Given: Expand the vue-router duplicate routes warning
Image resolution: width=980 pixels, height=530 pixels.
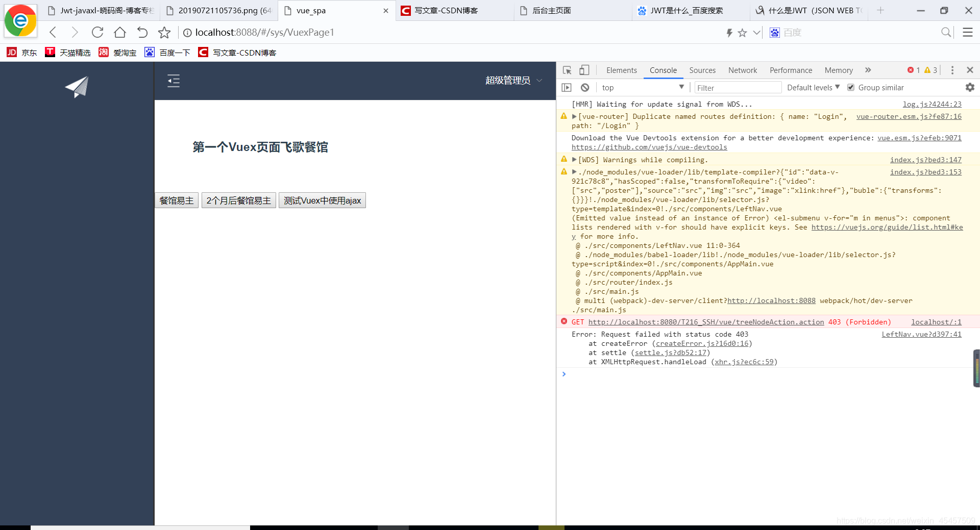Looking at the screenshot, I should (x=574, y=117).
